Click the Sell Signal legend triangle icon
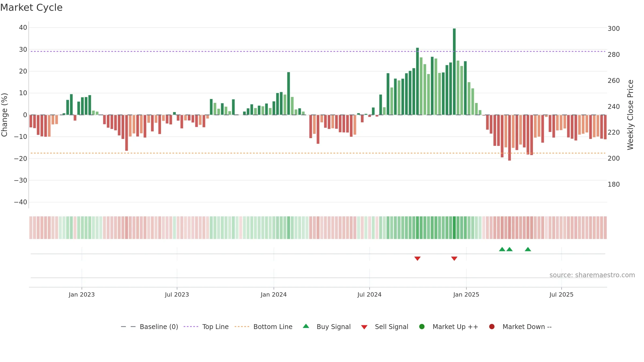Image resolution: width=644 pixels, height=362 pixels. [364, 327]
